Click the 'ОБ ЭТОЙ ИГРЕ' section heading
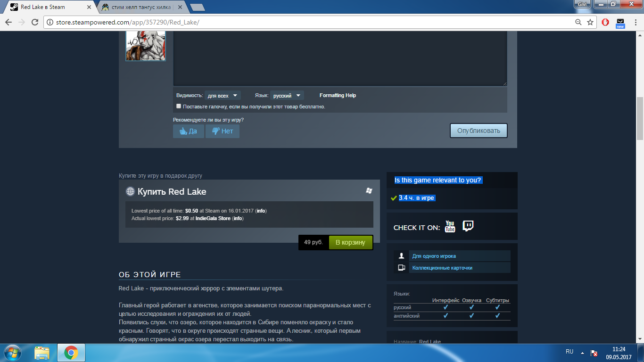 coord(150,275)
